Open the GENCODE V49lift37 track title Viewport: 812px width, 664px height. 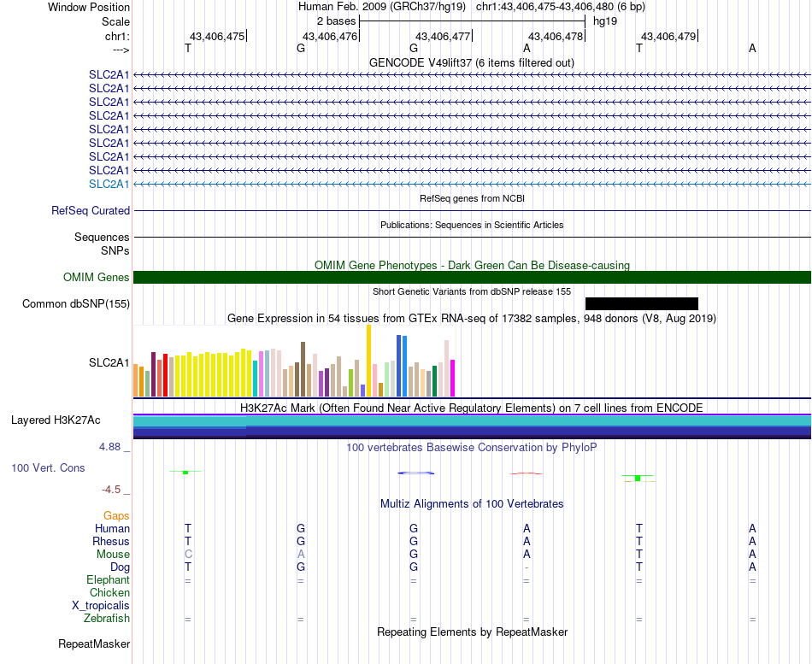point(471,62)
